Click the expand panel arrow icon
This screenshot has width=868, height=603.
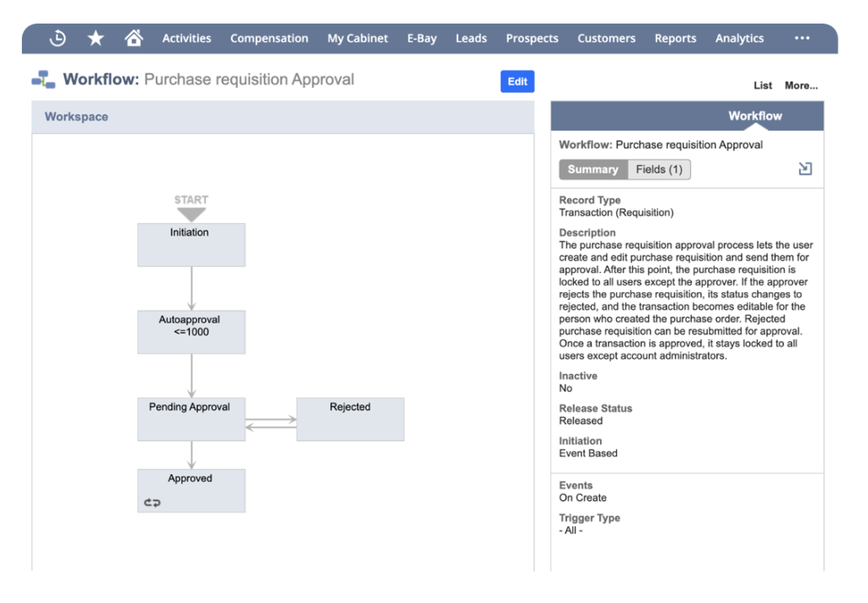click(805, 168)
